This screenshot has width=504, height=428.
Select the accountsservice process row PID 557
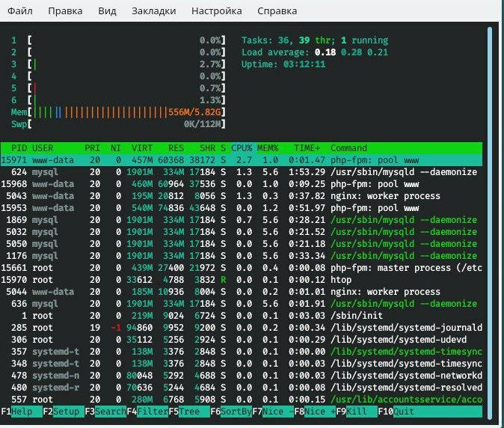[x=242, y=400]
